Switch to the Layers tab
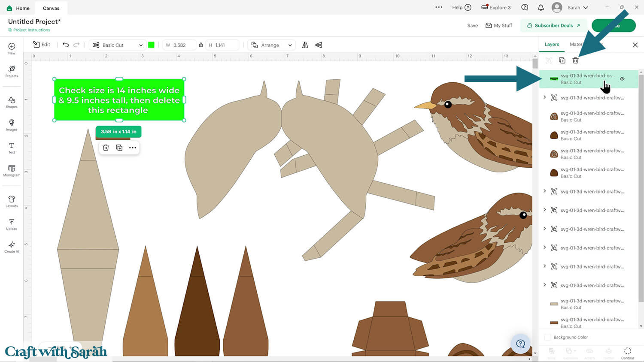 tap(552, 44)
